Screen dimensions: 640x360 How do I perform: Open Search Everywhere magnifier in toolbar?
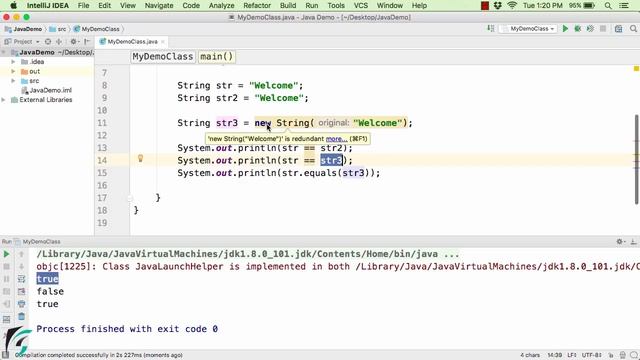coord(633,29)
